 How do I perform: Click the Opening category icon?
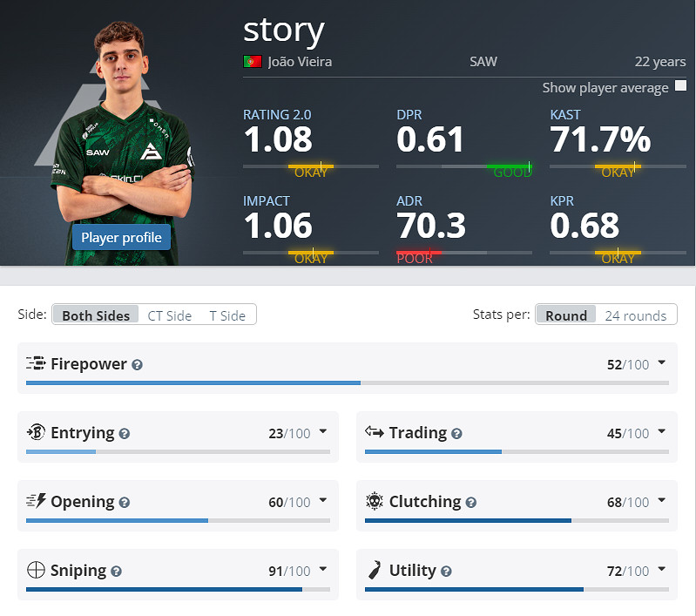point(36,502)
